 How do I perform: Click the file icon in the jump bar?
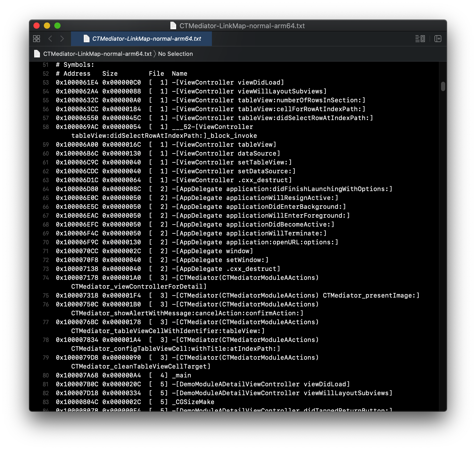point(37,54)
